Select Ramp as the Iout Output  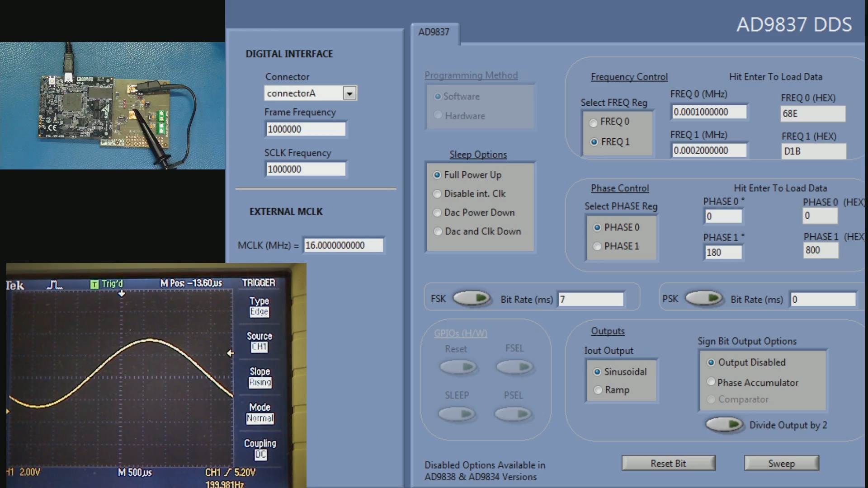point(597,389)
